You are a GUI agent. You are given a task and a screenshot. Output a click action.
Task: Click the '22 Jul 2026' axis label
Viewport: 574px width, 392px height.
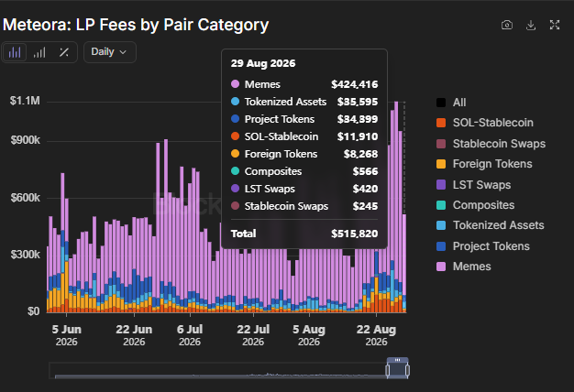[253, 335]
